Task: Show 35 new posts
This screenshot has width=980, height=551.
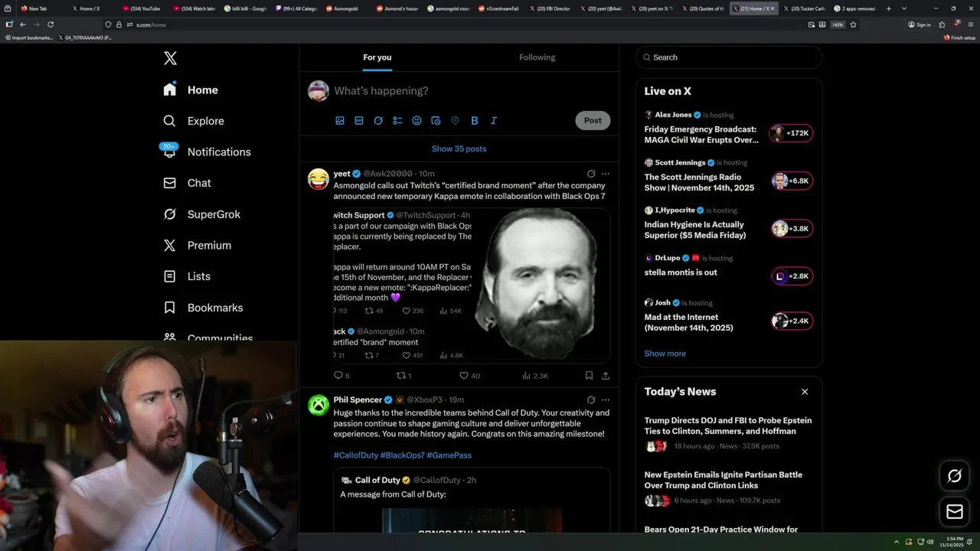Action: point(459,148)
